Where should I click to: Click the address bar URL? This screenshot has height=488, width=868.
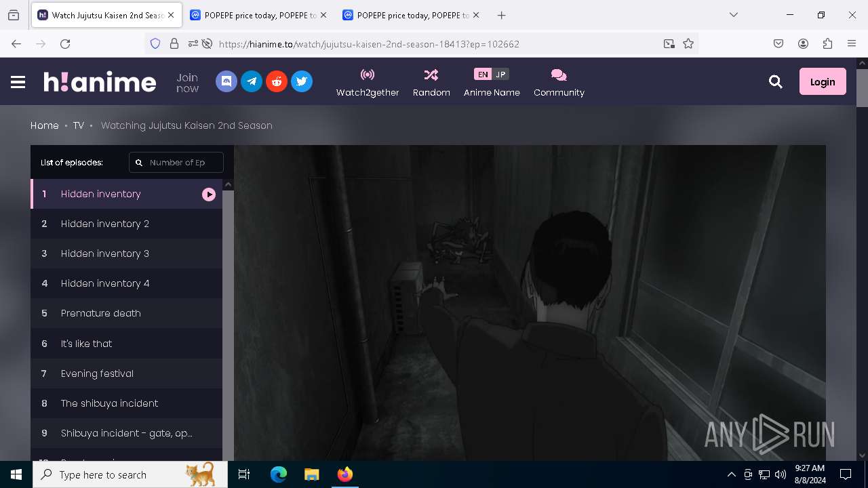pyautogui.click(x=369, y=44)
